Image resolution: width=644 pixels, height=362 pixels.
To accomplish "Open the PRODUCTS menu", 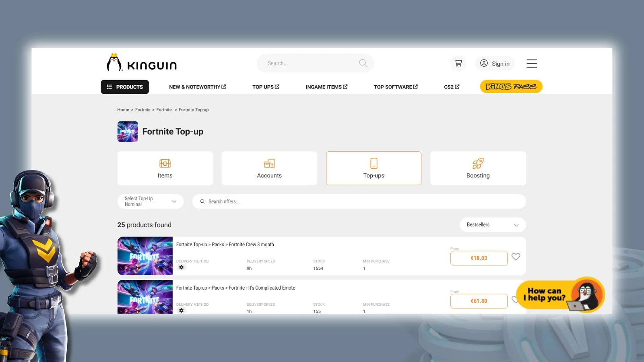I will point(125,87).
